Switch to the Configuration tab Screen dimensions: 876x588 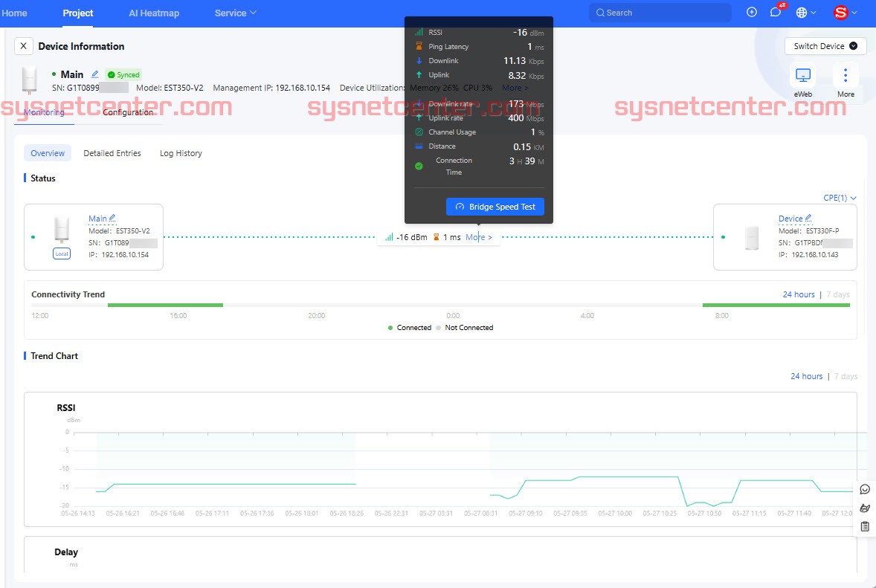pyautogui.click(x=128, y=112)
